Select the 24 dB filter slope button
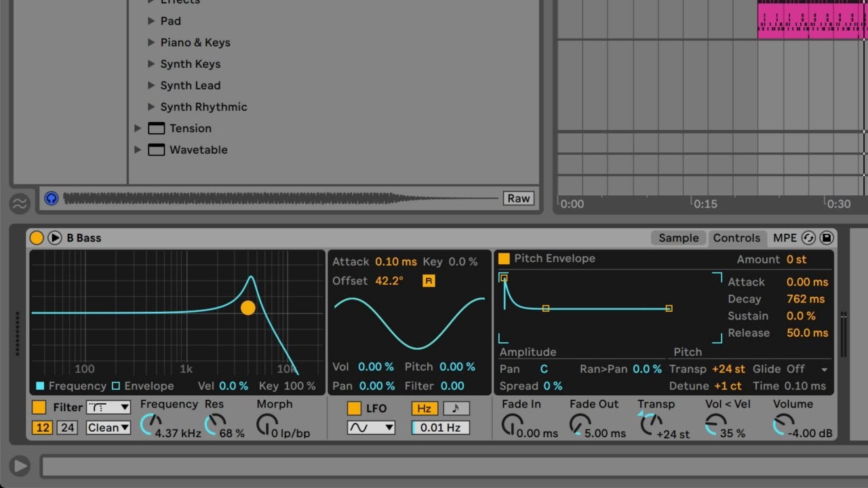This screenshot has width=868, height=488. pos(66,428)
